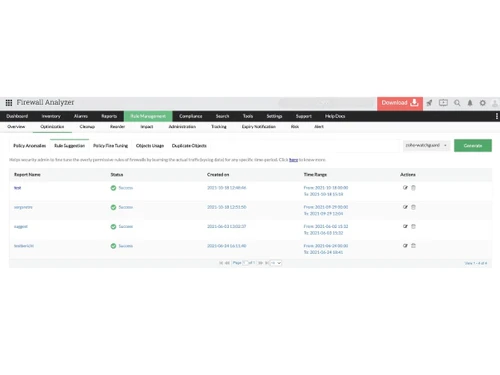Open the notifications bell icon
This screenshot has height=375, width=500.
coord(470,103)
